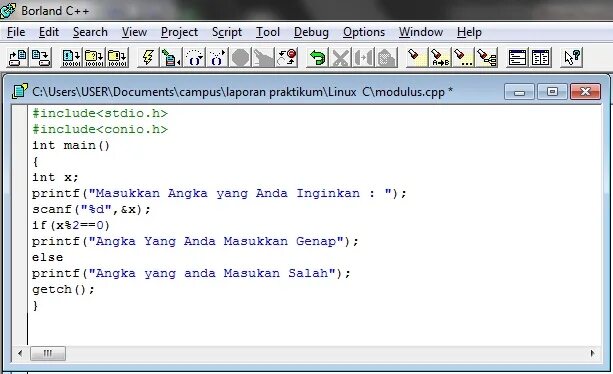Viewport: 613px width, 374px height.
Task: Click the printf 'Masukkan Genap' line
Action: (195, 242)
